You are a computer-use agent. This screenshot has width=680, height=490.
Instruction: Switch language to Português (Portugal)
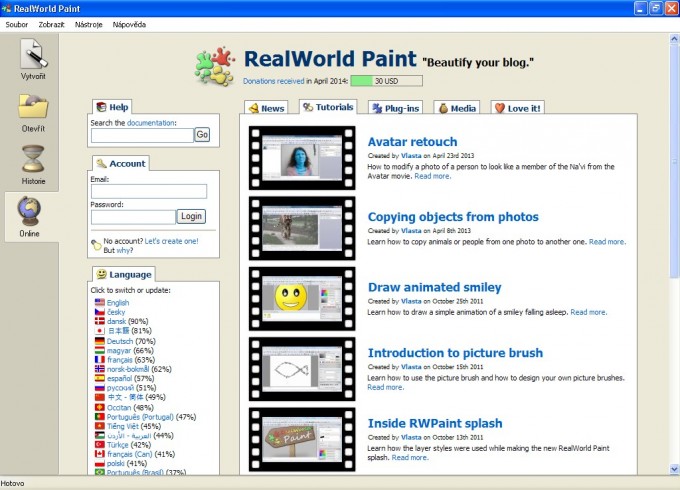click(x=140, y=417)
